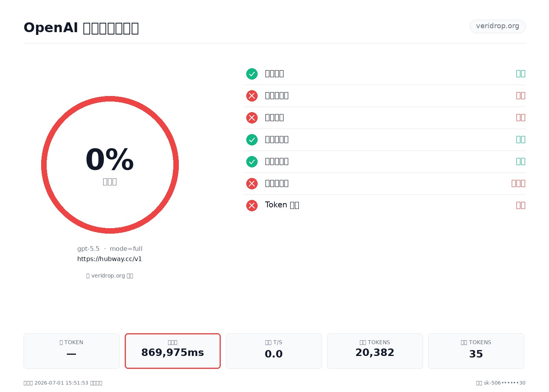Click the red status text on Token row
The image size is (549, 392).
pyautogui.click(x=521, y=205)
